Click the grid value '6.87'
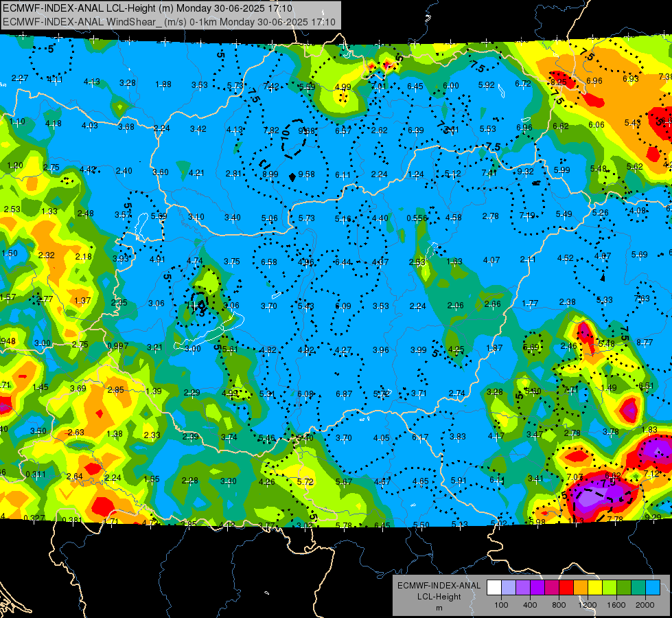 click(344, 393)
